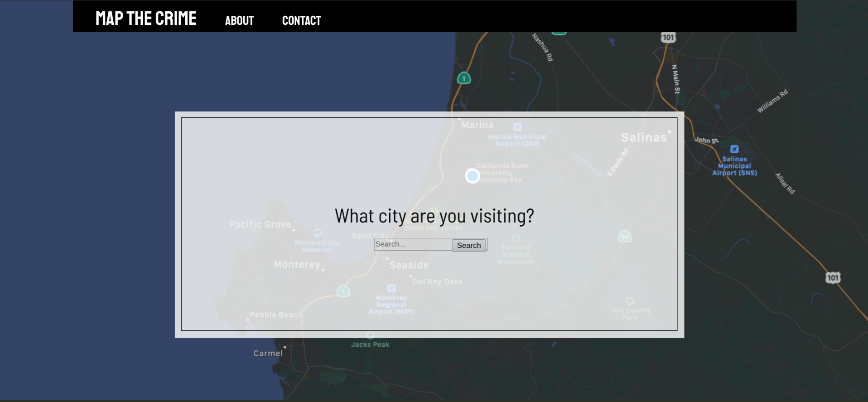
Task: Click the Nashua Rd label
Action: click(x=542, y=47)
